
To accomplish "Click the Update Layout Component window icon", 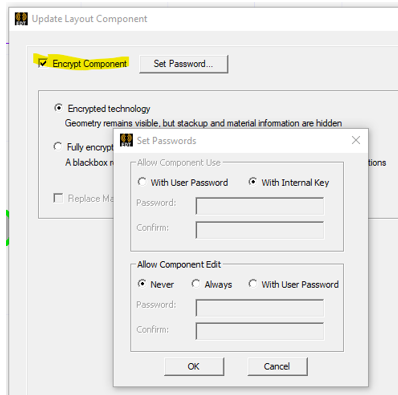I will [21, 19].
